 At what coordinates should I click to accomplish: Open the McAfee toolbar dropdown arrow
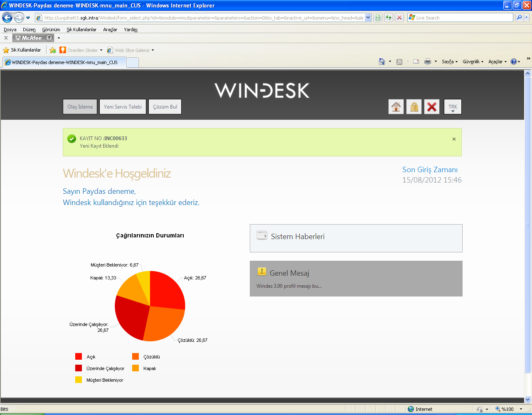pos(59,38)
